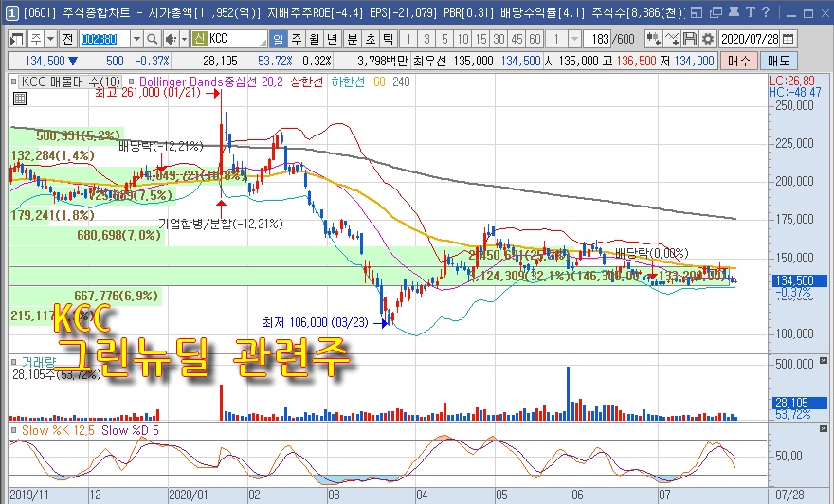The image size is (834, 504).
Task: Select the 60 interval button
Action: point(535,39)
